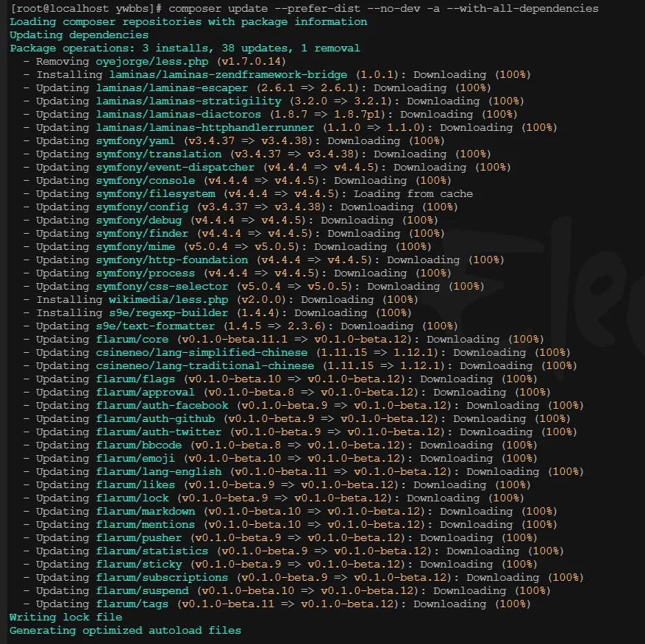This screenshot has height=644, width=645.
Task: Select 'symfony/event-dispatcher' package name
Action: click(175, 167)
